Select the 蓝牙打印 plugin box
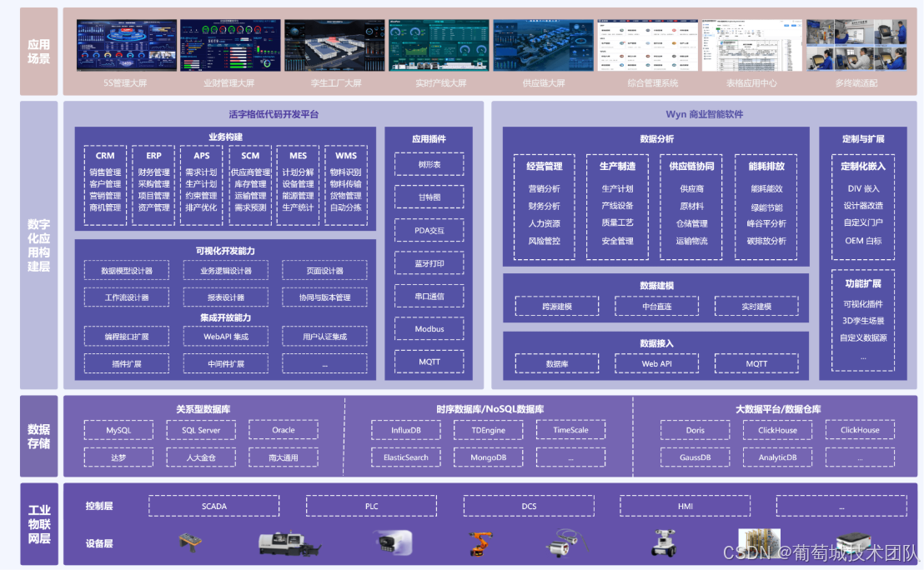 (x=429, y=263)
